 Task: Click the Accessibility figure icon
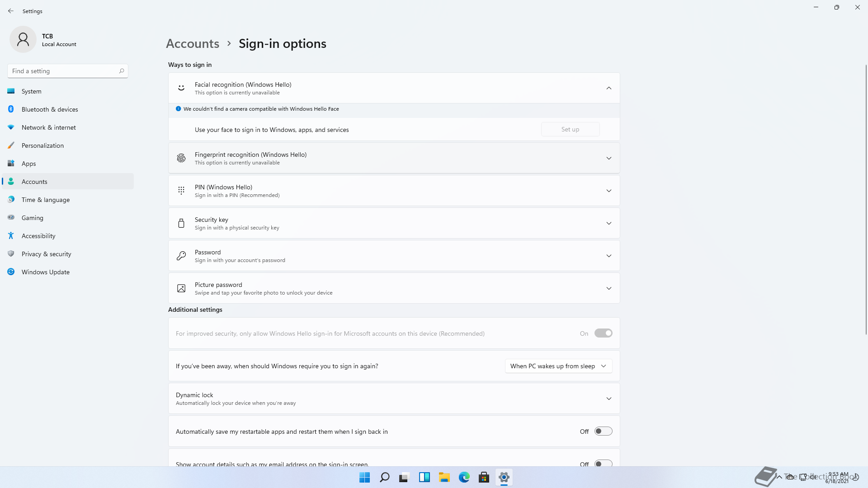coord(11,236)
